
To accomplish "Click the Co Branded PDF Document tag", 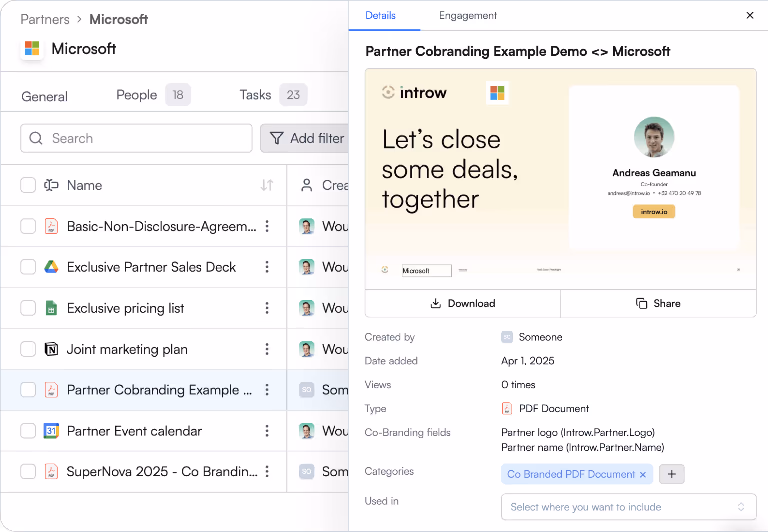I will 571,474.
